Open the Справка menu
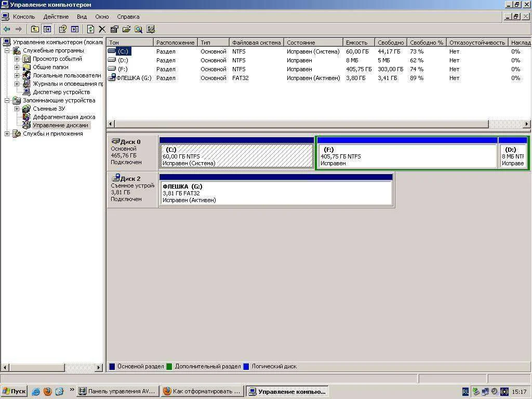This screenshot has height=399, width=532. click(128, 17)
